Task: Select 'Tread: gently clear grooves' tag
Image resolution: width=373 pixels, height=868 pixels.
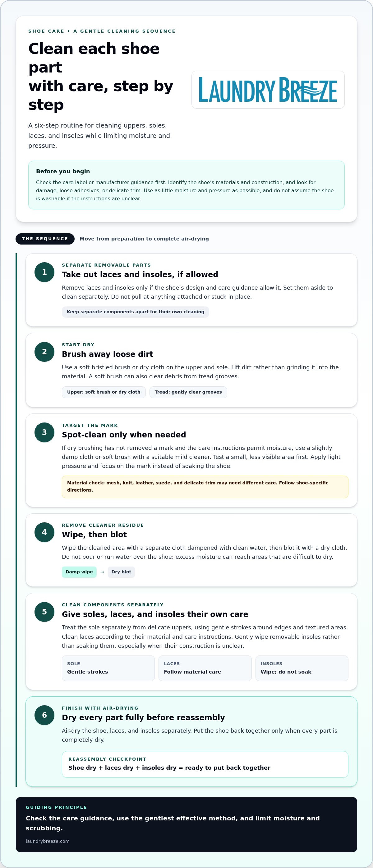Action: [x=188, y=392]
